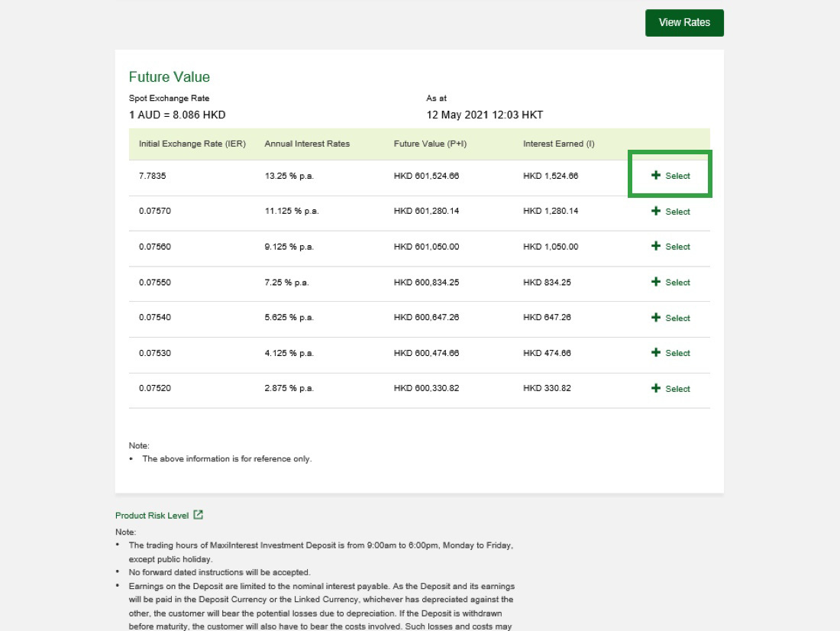Select the 2.875 % p.a. row

[670, 389]
